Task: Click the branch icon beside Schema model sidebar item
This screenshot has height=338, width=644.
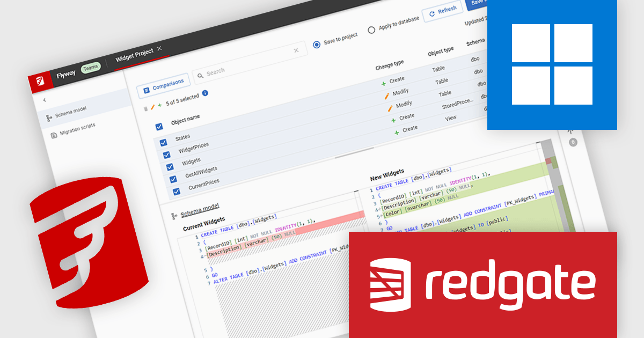Action: [x=49, y=117]
